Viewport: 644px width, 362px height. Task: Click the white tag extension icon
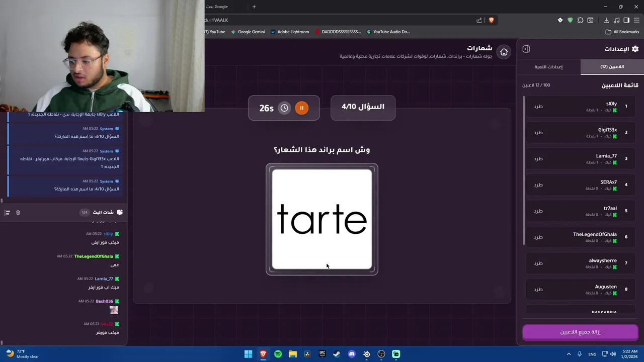click(x=560, y=20)
